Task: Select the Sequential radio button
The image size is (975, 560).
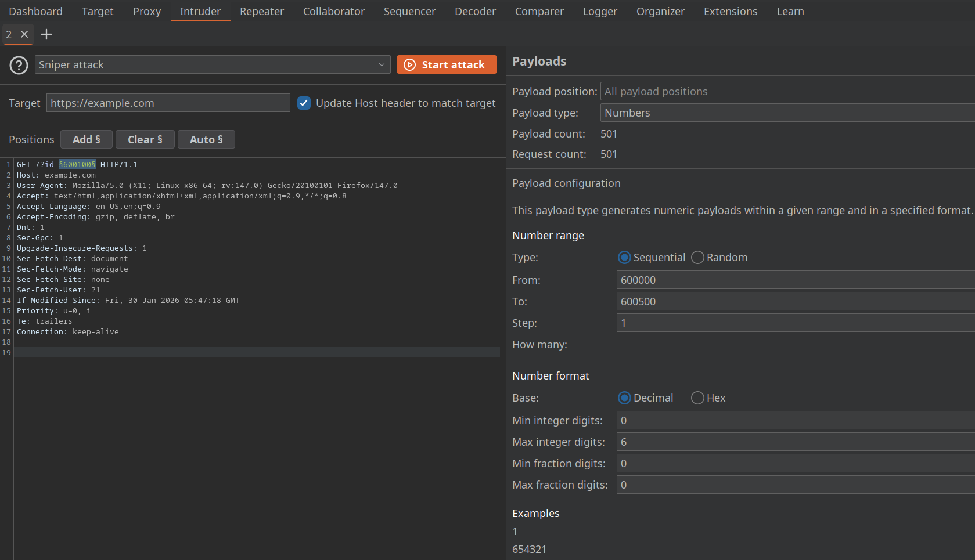Action: (624, 257)
